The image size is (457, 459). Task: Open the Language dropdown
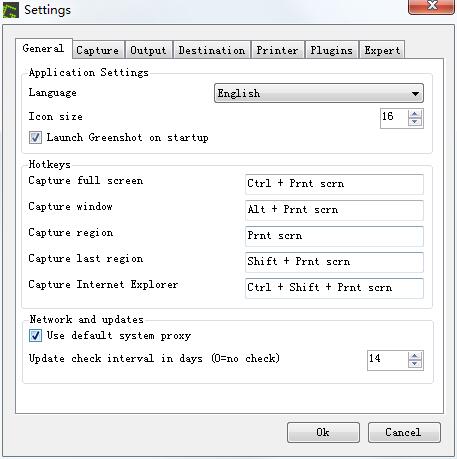click(x=319, y=93)
